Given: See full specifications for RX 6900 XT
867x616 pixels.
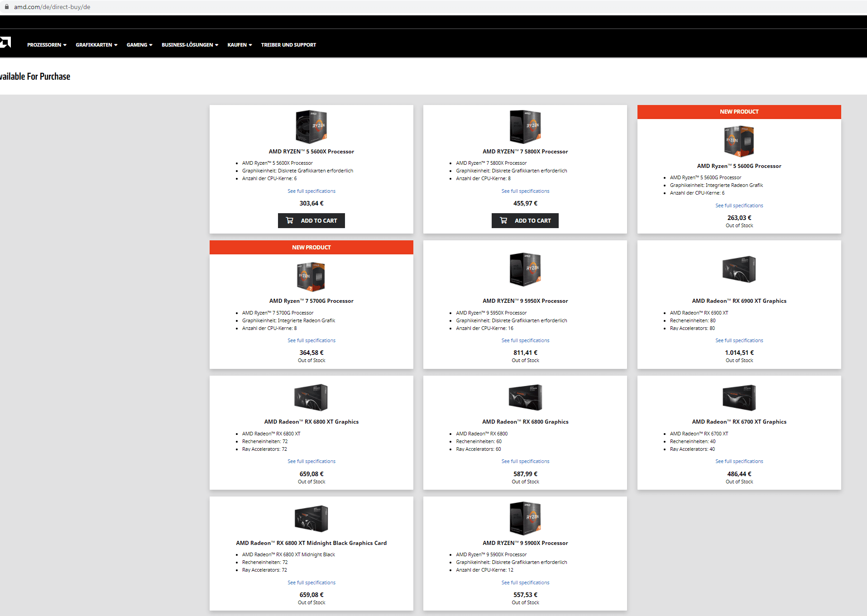Looking at the screenshot, I should click(x=739, y=340).
